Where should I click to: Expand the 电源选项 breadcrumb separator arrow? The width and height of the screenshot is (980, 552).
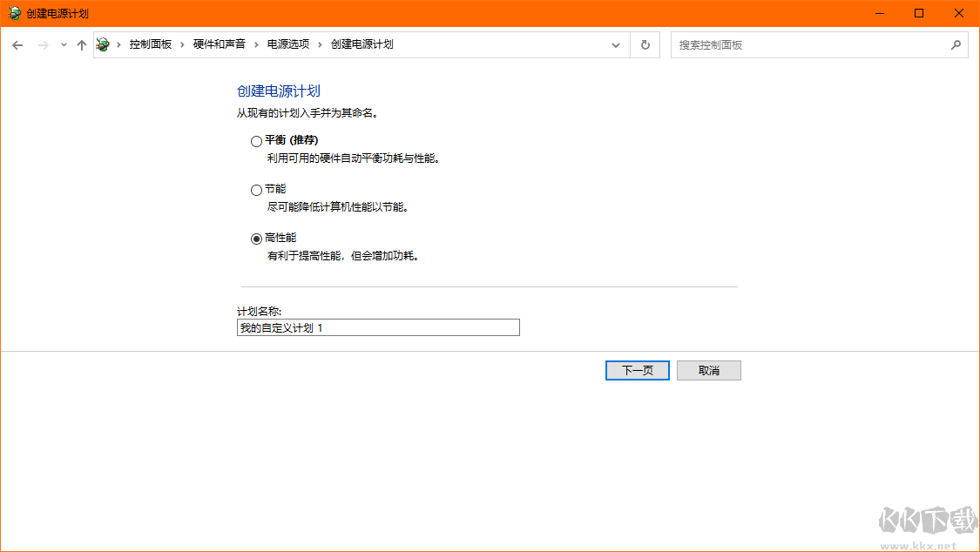coord(317,44)
